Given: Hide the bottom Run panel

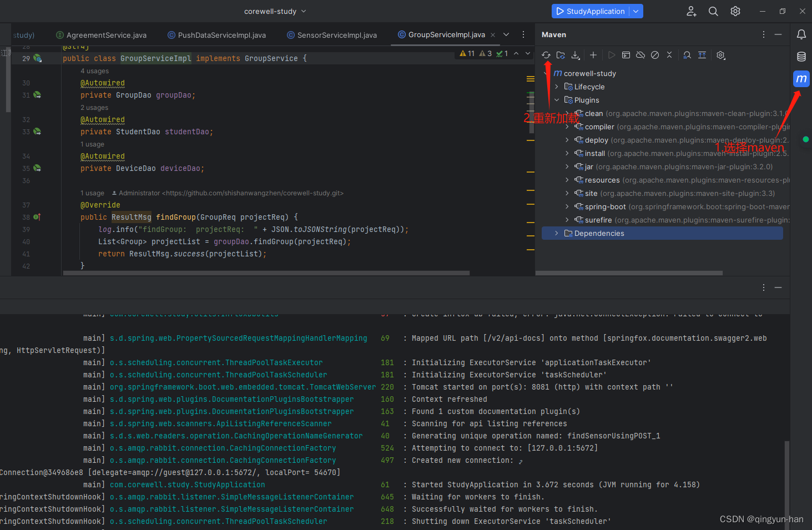Looking at the screenshot, I should point(778,287).
